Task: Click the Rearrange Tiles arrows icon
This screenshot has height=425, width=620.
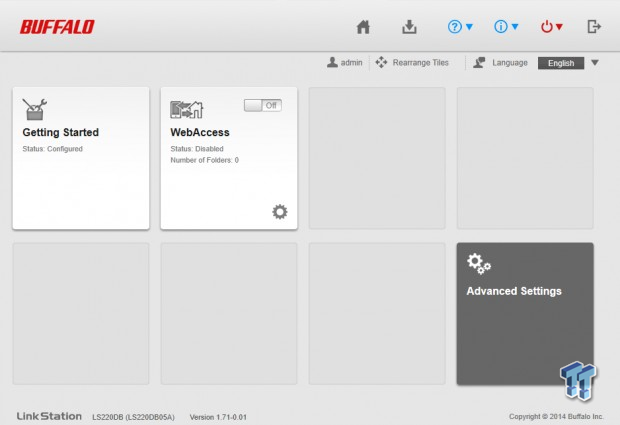Action: coord(381,62)
